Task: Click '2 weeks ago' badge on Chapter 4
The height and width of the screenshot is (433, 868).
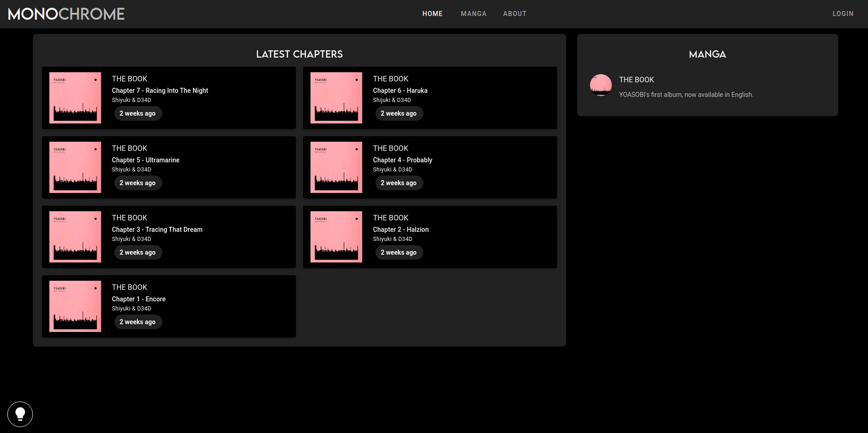Action: [x=399, y=183]
